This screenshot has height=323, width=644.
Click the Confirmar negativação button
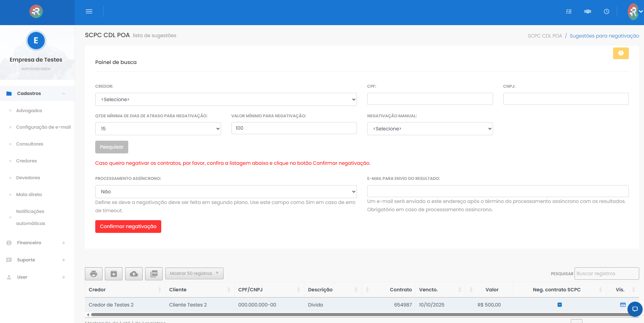(x=128, y=226)
